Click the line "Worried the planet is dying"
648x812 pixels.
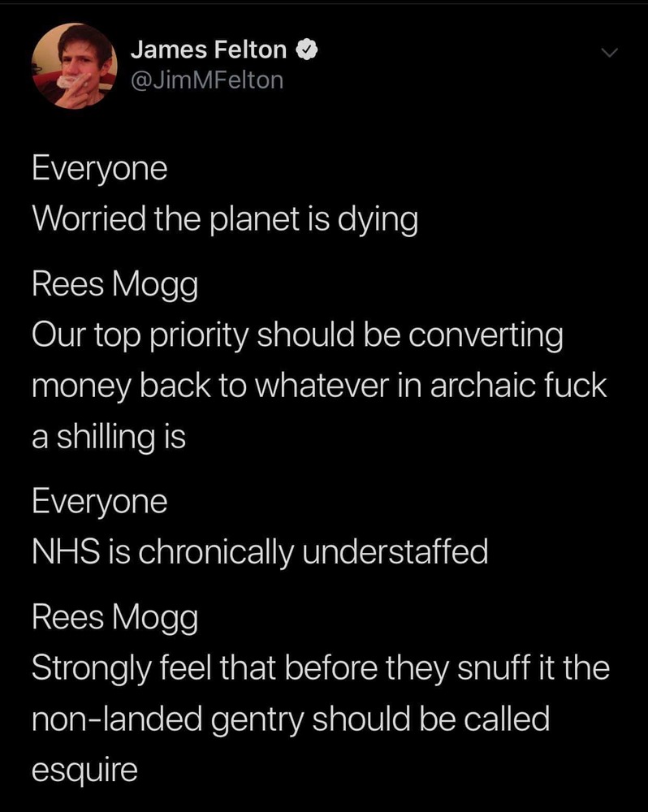coord(224,220)
